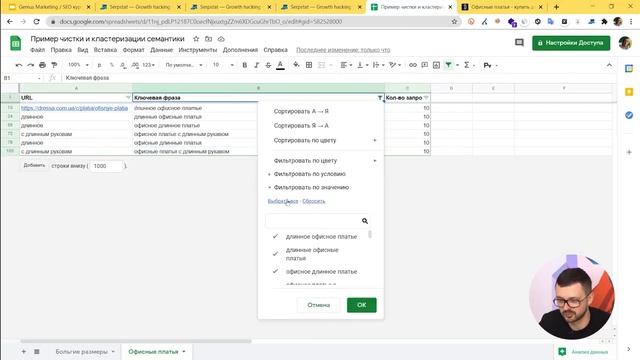Click the insert comment icon
The width and height of the screenshot is (640, 360).
click(424, 65)
